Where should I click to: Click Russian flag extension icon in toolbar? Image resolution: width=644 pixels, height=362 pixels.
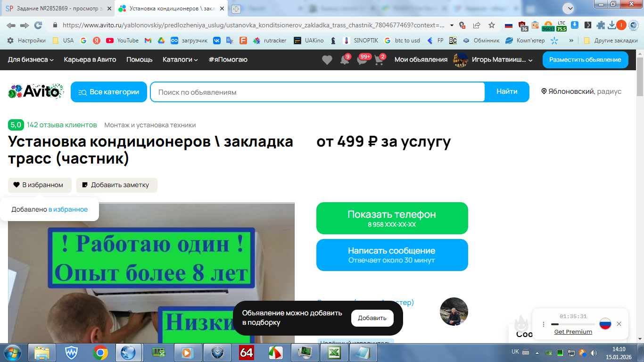(509, 25)
